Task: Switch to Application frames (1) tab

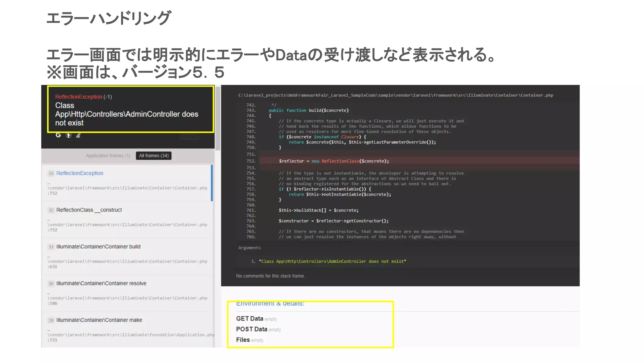Action: [108, 156]
